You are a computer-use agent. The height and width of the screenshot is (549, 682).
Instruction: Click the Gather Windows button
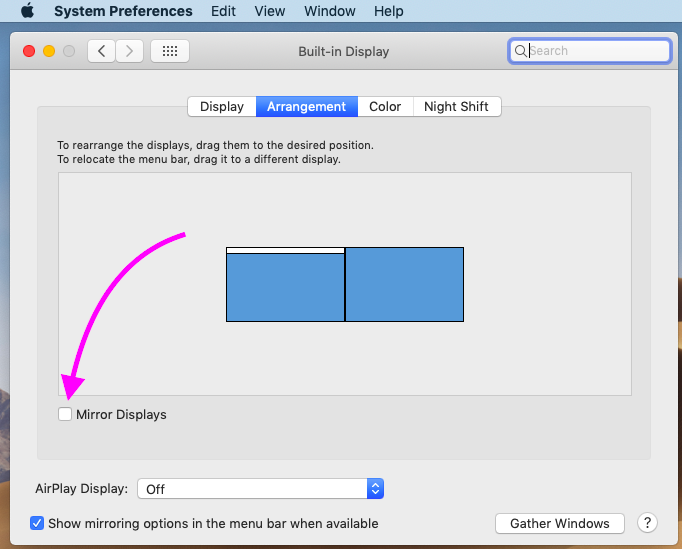point(560,523)
